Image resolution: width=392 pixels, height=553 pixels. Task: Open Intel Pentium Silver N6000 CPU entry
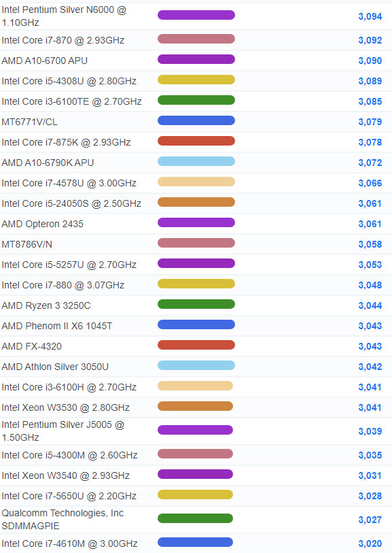(64, 16)
